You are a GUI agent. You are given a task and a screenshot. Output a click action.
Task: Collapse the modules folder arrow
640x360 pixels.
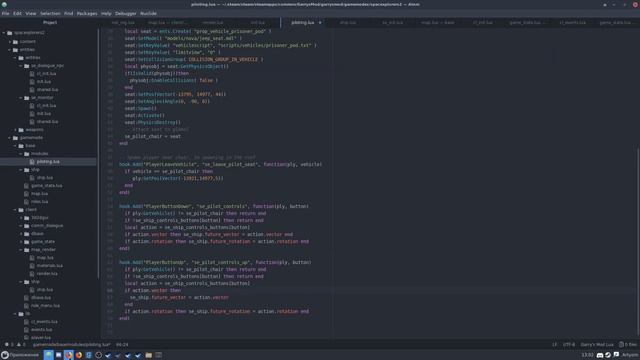pos(21,153)
